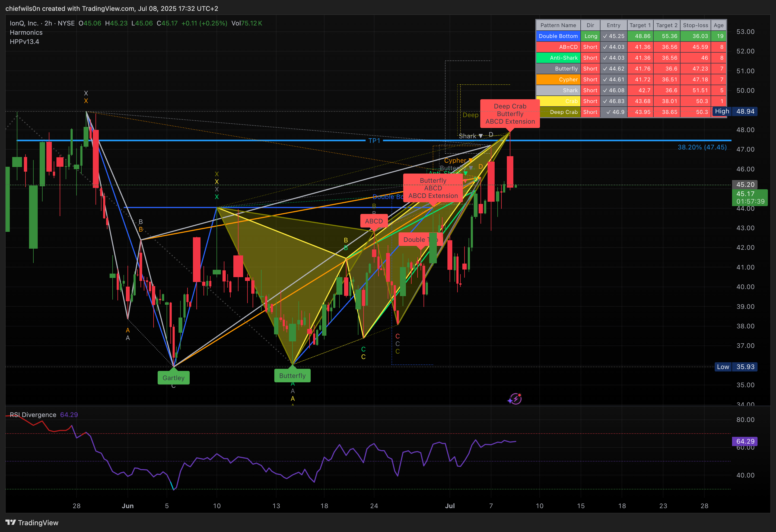
Task: Click the Entry column header
Action: (613, 25)
